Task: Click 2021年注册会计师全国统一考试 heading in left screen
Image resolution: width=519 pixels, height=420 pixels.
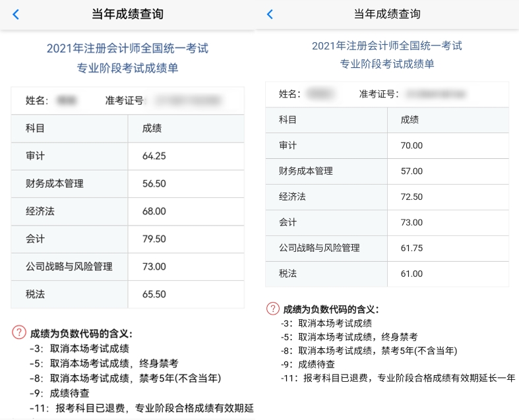Action: [127, 49]
